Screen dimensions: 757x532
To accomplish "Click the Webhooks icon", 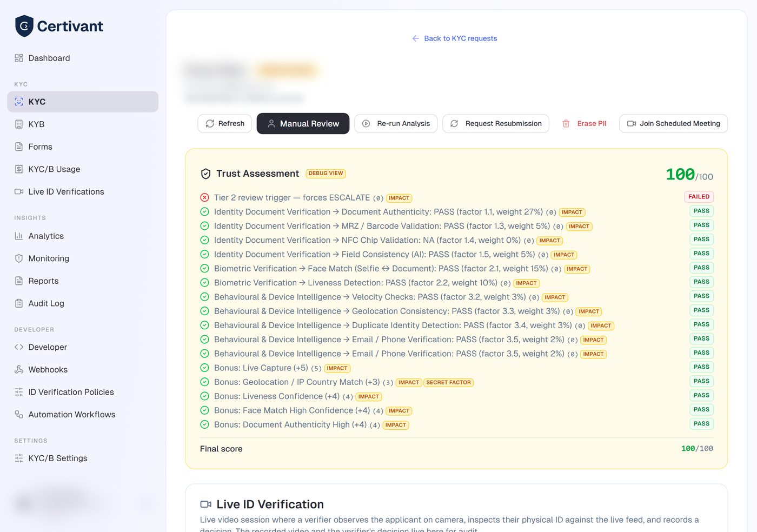I will pos(19,369).
